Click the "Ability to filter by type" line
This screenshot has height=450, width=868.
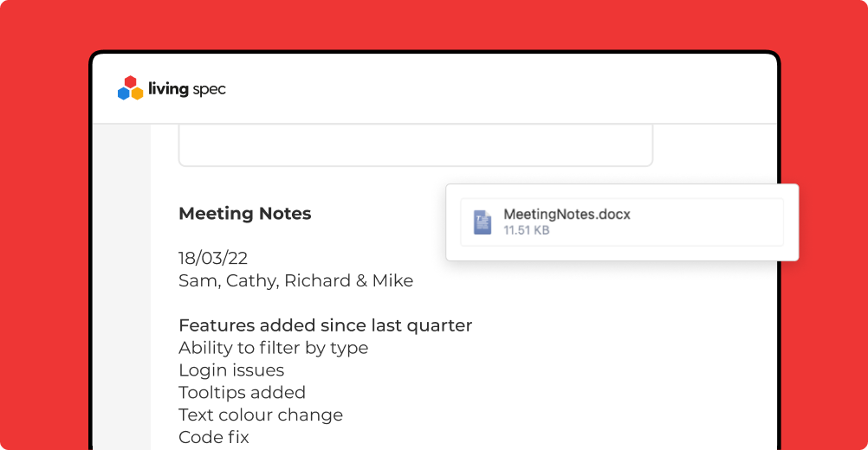[x=273, y=348]
